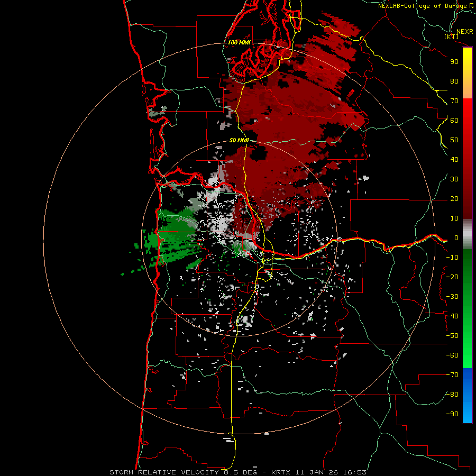Click the -70 value on velocity scale
The width and height of the screenshot is (476, 476).
click(x=452, y=375)
